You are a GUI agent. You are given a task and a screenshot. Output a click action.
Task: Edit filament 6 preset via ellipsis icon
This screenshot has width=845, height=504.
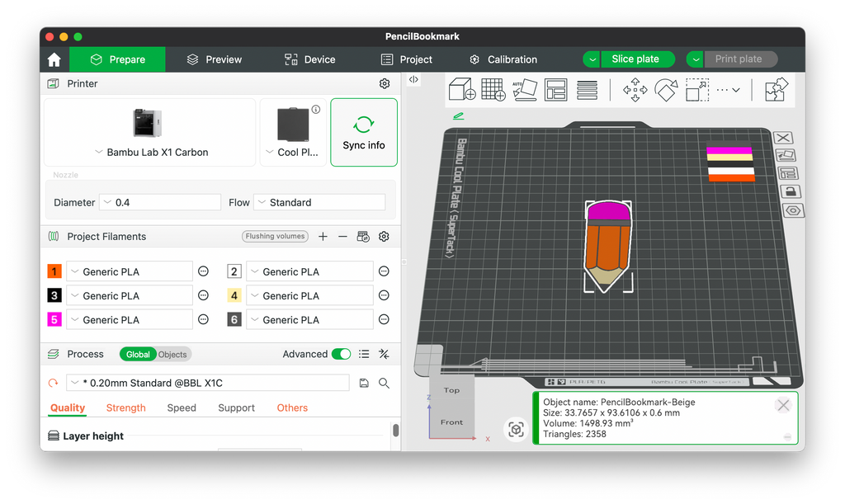click(384, 319)
